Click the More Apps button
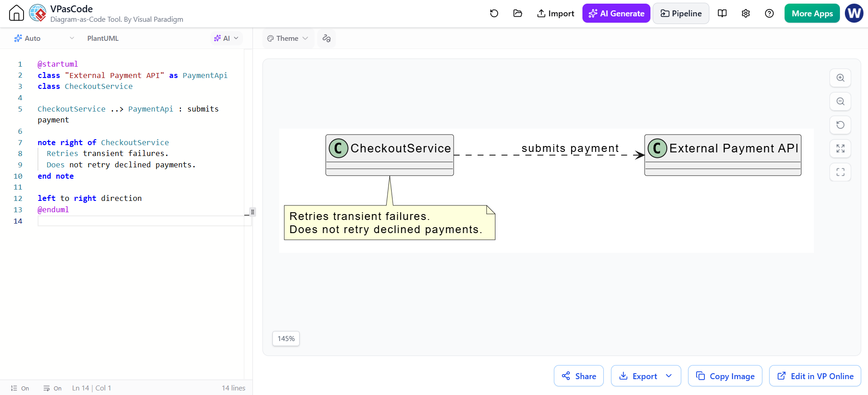This screenshot has height=395, width=868. (812, 13)
